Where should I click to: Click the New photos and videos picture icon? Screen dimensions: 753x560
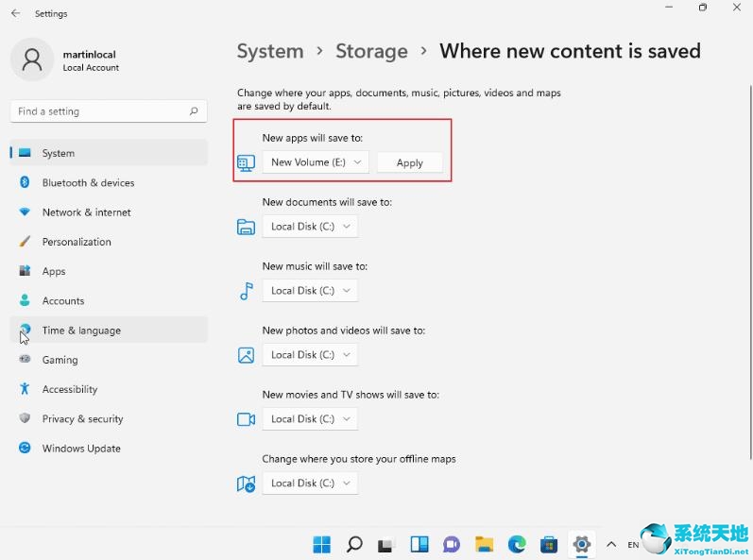(246, 355)
